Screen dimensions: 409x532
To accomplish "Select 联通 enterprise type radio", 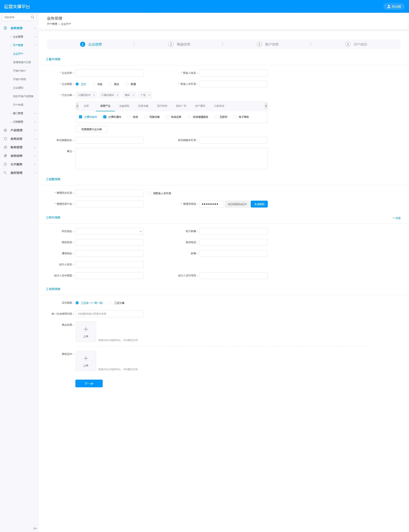I will [127, 84].
